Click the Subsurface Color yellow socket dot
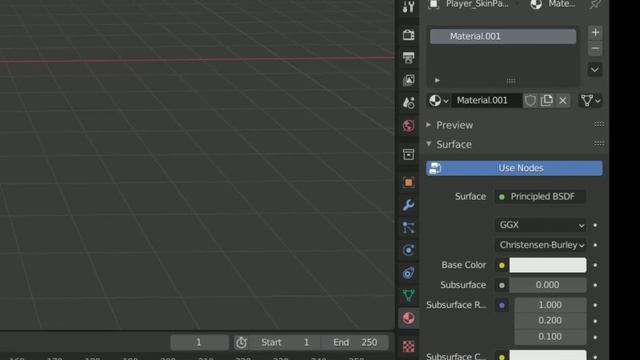The width and height of the screenshot is (640, 360). (x=502, y=357)
